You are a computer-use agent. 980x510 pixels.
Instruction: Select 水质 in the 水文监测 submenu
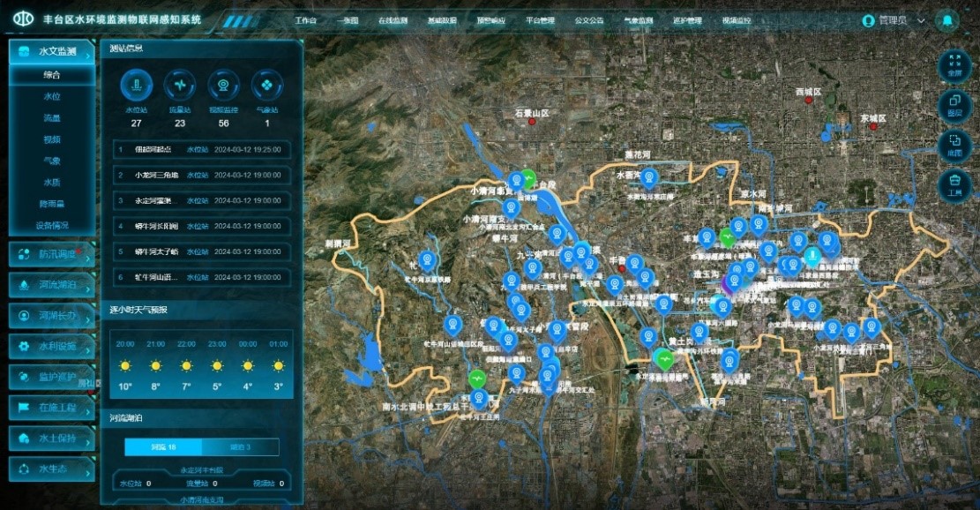(52, 183)
